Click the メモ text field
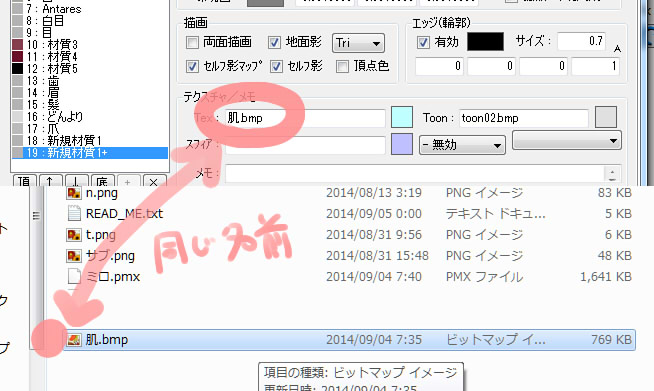The image size is (654, 391). pyautogui.click(x=415, y=173)
